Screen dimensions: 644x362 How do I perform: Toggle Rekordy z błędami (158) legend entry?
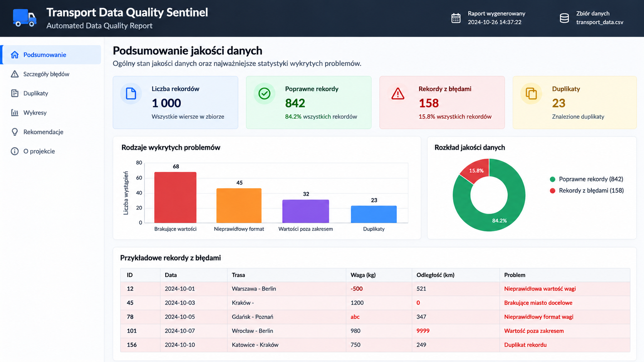pos(587,190)
